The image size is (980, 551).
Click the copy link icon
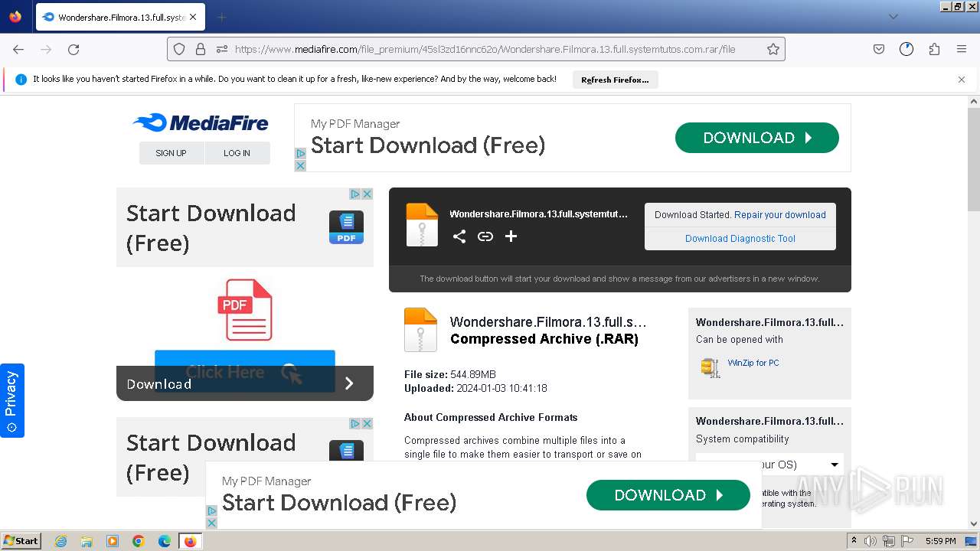485,236
